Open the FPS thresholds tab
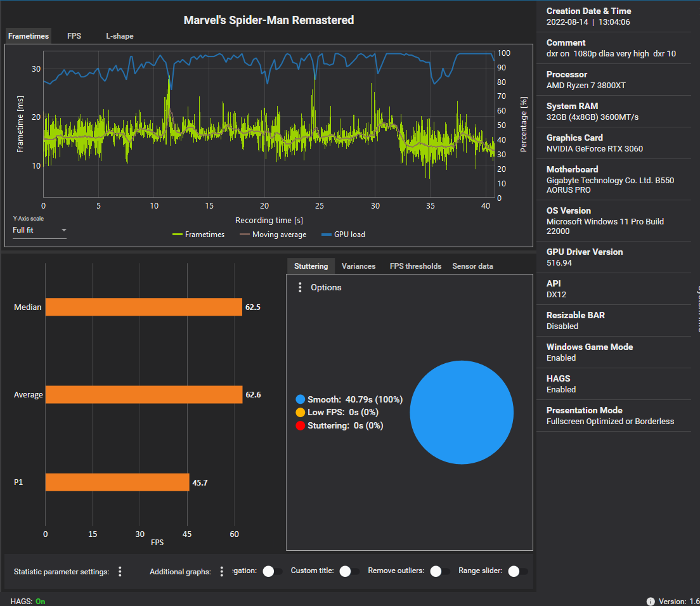 415,266
